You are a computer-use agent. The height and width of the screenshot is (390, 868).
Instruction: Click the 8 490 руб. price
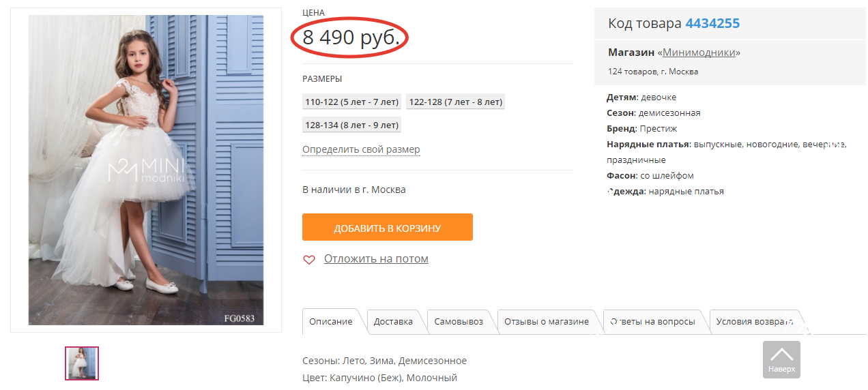click(351, 37)
